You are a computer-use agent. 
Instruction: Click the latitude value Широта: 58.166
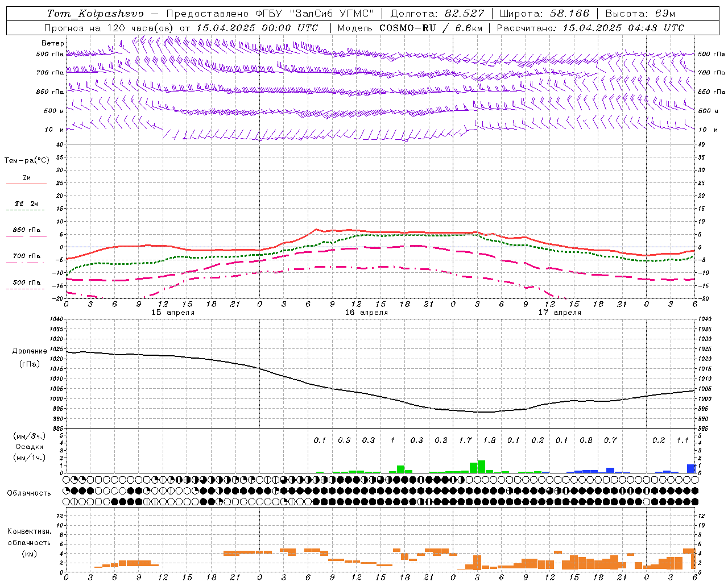(545, 14)
